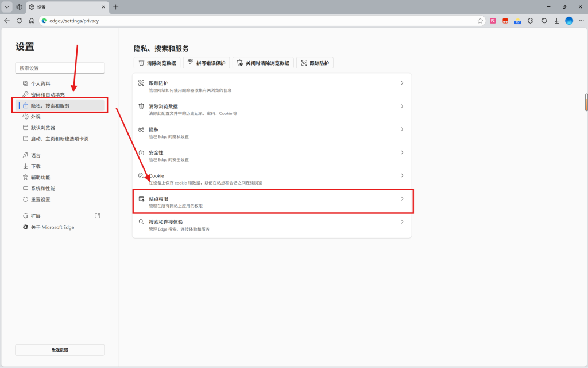588x368 pixels.
Task: Open the browser history icon
Action: click(544, 21)
